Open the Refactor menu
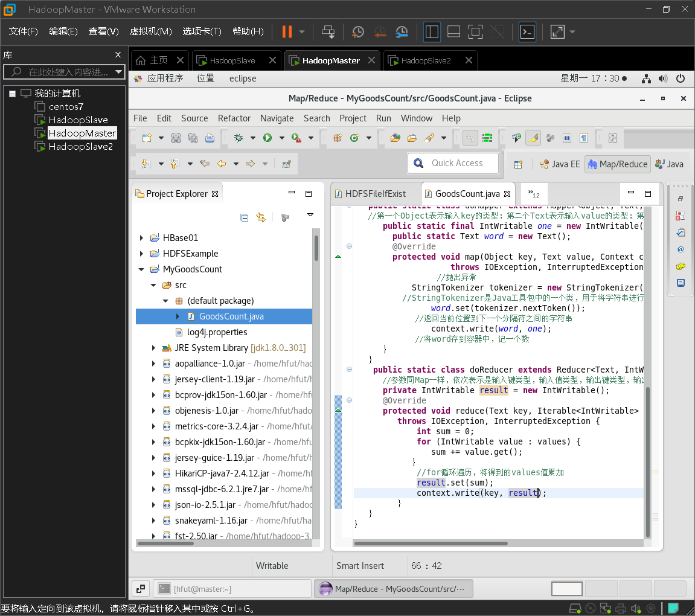The width and height of the screenshot is (695, 616). pos(234,118)
